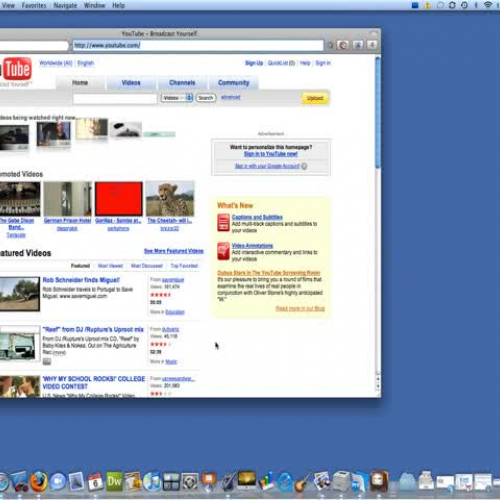Open the Navigate menu
This screenshot has height=500, width=500.
(x=65, y=5)
